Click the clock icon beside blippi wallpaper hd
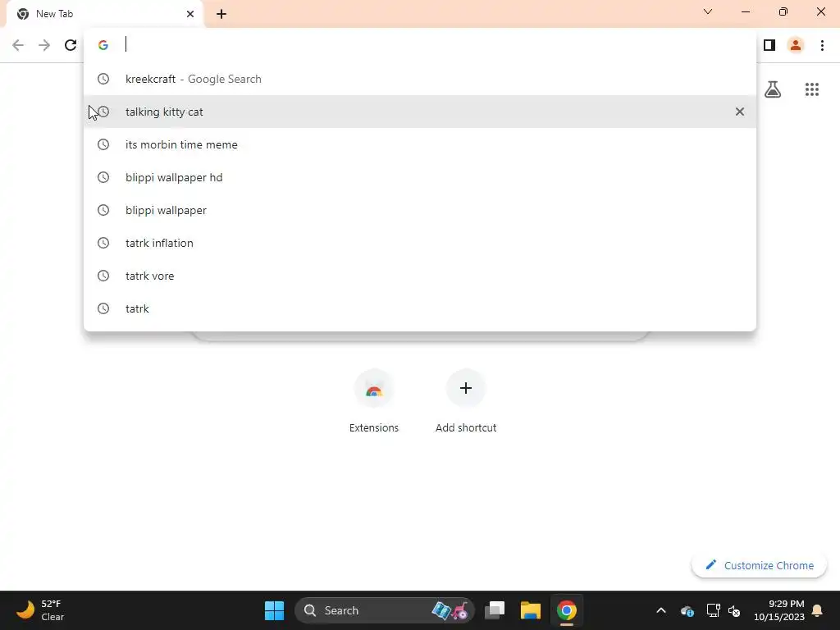 [103, 177]
